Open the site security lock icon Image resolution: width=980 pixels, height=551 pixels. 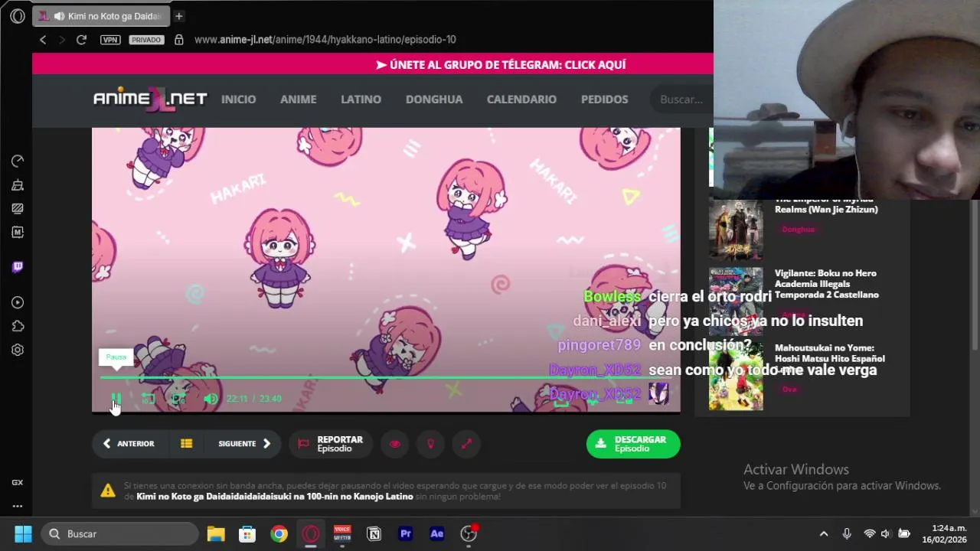tap(179, 40)
